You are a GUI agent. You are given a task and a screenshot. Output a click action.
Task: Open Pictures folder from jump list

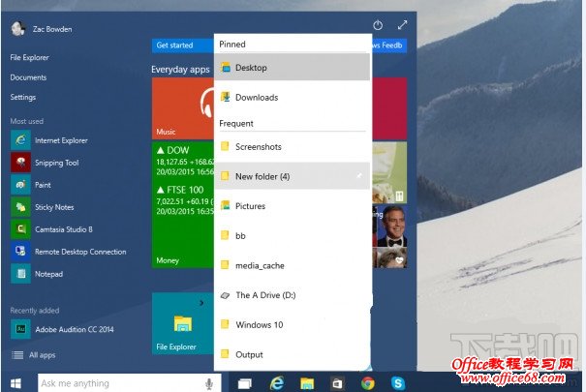pyautogui.click(x=292, y=206)
